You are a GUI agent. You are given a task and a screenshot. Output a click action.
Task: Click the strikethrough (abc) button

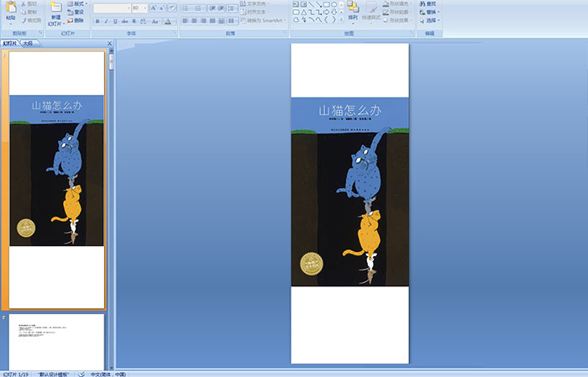[124, 21]
